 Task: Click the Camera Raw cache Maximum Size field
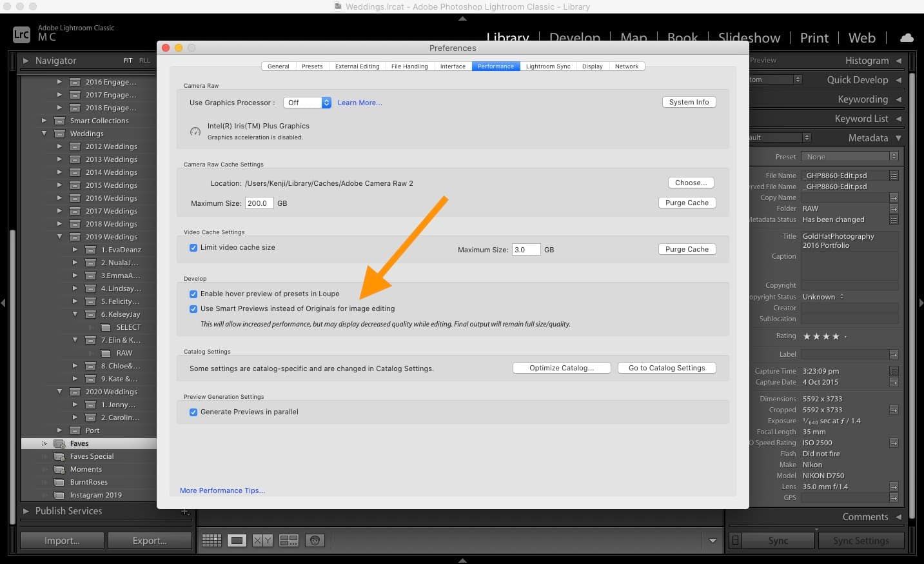coord(259,203)
